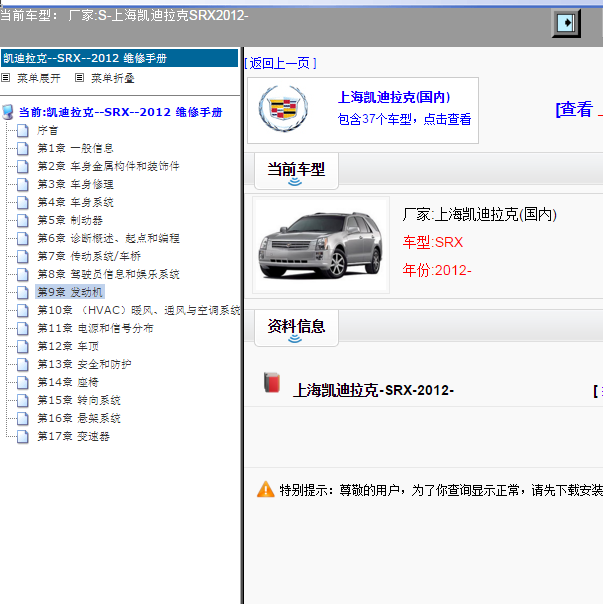Open chapter 第10章 (HVAC)暖风、通风与空调系统
The height and width of the screenshot is (604, 603).
(x=138, y=310)
